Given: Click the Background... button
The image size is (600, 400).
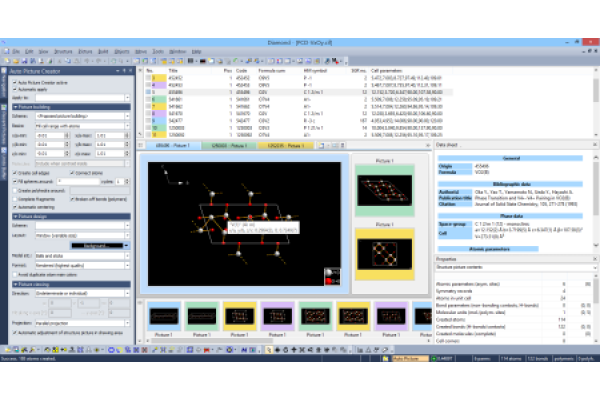Looking at the screenshot, I should pos(97,245).
